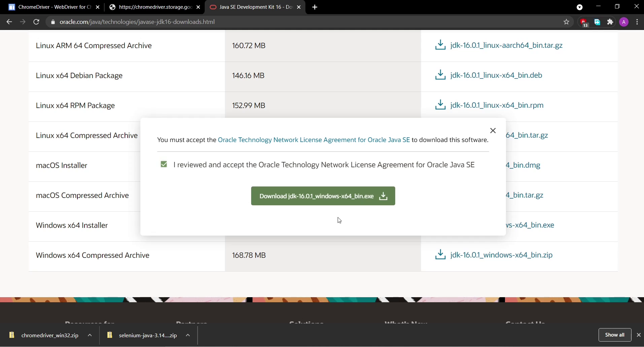Screen dimensions: 644x347
Task: Expand chromedriver_win32.zip download options
Action: (90, 335)
